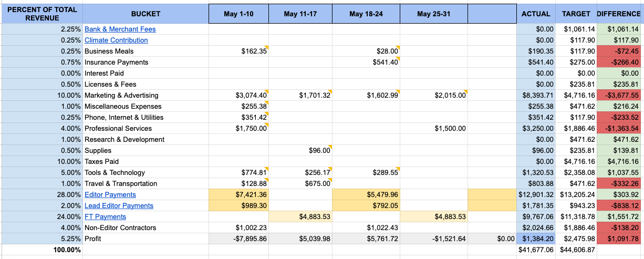This screenshot has width=644, height=259.
Task: Click the ACTUAL column header
Action: click(x=536, y=14)
